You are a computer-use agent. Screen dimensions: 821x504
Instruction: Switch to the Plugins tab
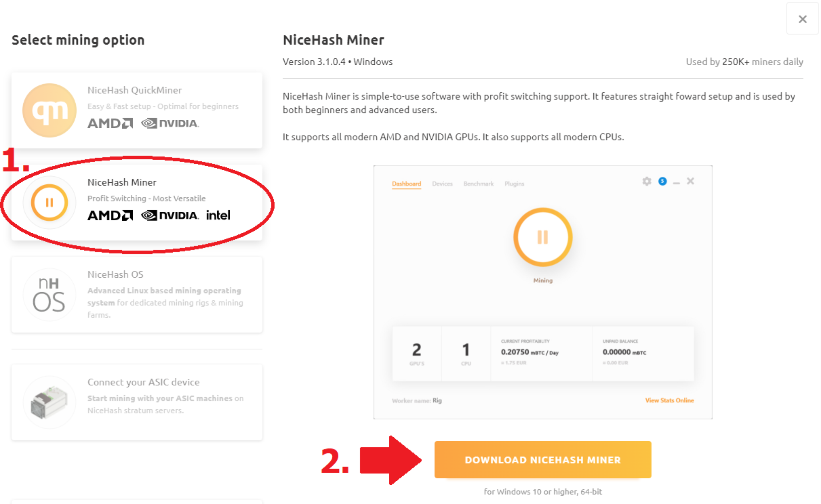pyautogui.click(x=514, y=183)
